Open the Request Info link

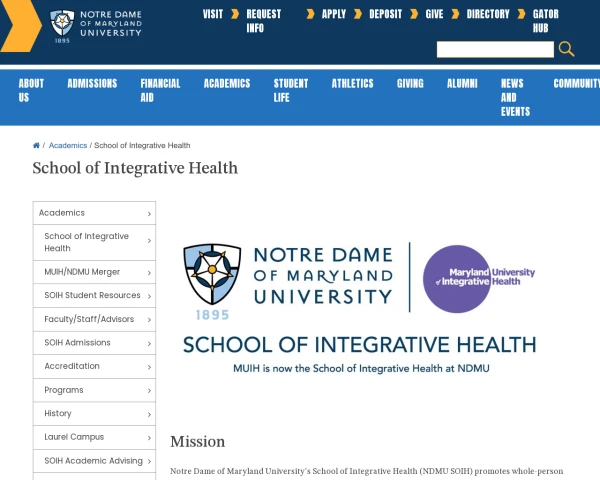tap(263, 21)
